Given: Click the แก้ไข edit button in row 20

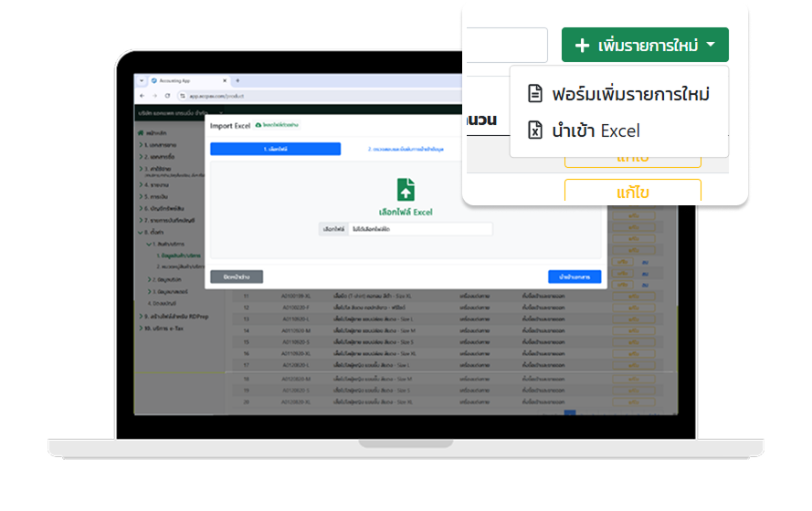Looking at the screenshot, I should (x=634, y=401).
